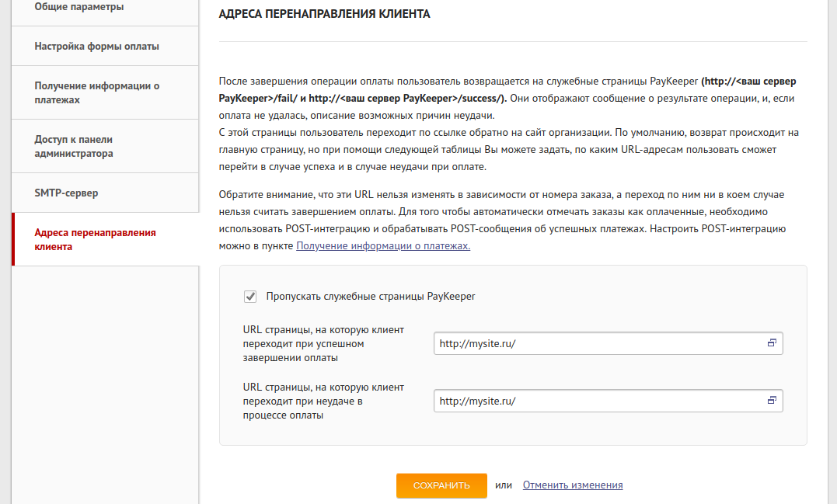Go to 'Получение информации о платежах' sidebar section
The image size is (837, 504).
point(96,93)
